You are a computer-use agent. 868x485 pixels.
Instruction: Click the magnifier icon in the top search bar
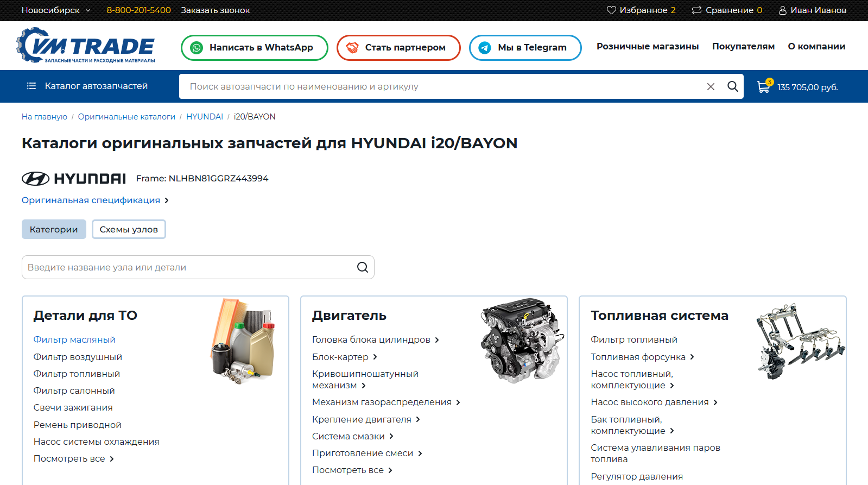click(733, 86)
